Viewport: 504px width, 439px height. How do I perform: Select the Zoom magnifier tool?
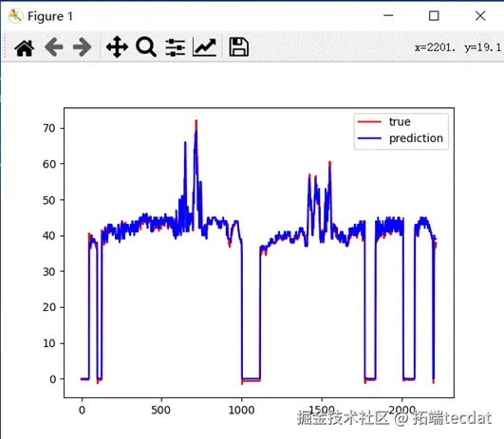[x=146, y=46]
